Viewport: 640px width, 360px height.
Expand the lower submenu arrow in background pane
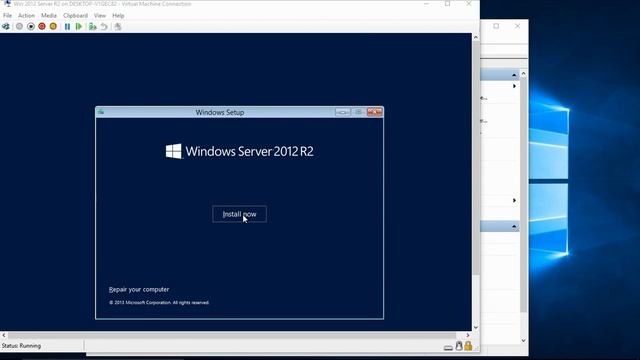(x=514, y=200)
